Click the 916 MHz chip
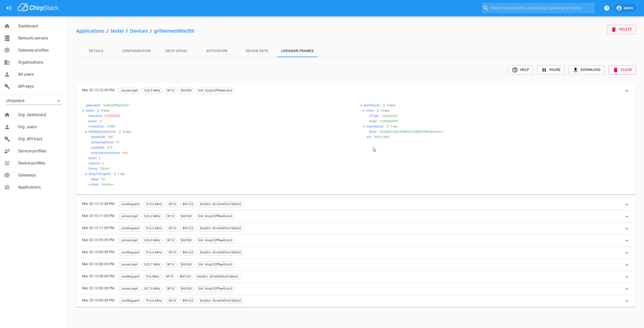This screenshot has width=644, height=328. [152, 276]
